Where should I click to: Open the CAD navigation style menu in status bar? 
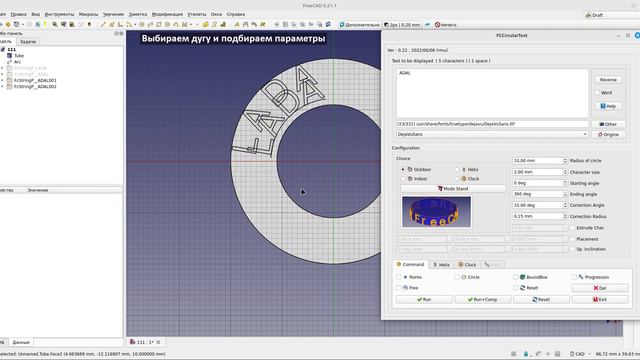[x=580, y=354]
